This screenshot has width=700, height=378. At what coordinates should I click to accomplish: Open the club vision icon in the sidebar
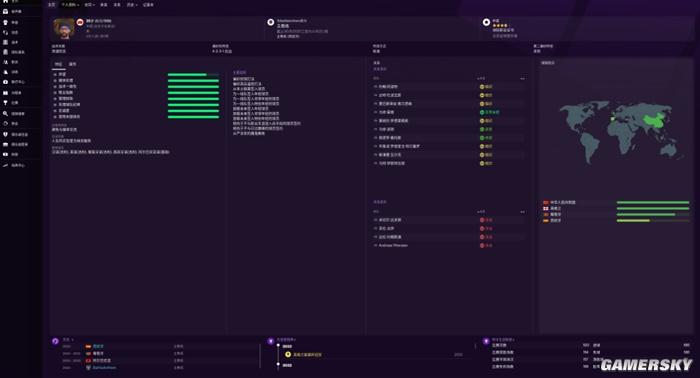tap(5, 145)
